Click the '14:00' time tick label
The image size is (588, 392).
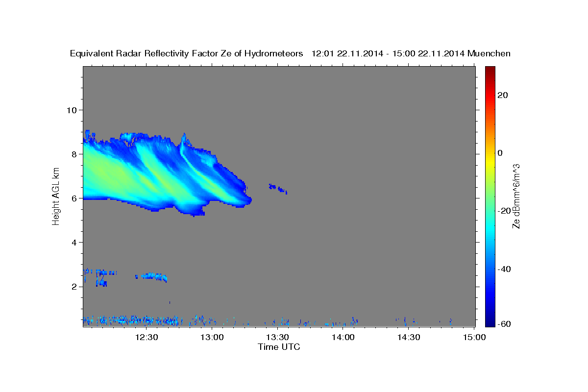(343, 337)
